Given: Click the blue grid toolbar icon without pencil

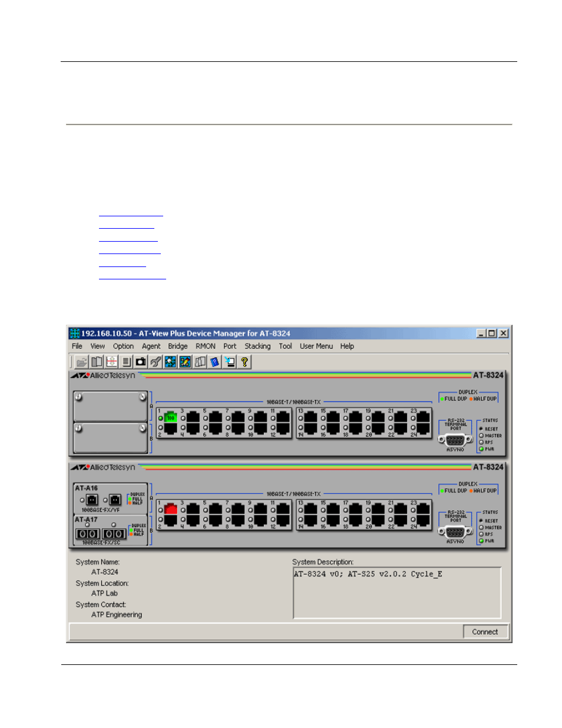Looking at the screenshot, I should pos(170,362).
